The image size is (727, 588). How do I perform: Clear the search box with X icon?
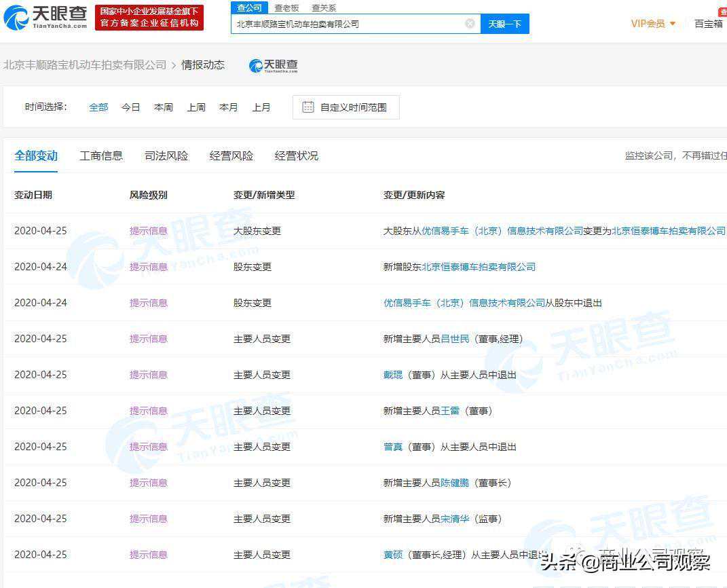(470, 24)
